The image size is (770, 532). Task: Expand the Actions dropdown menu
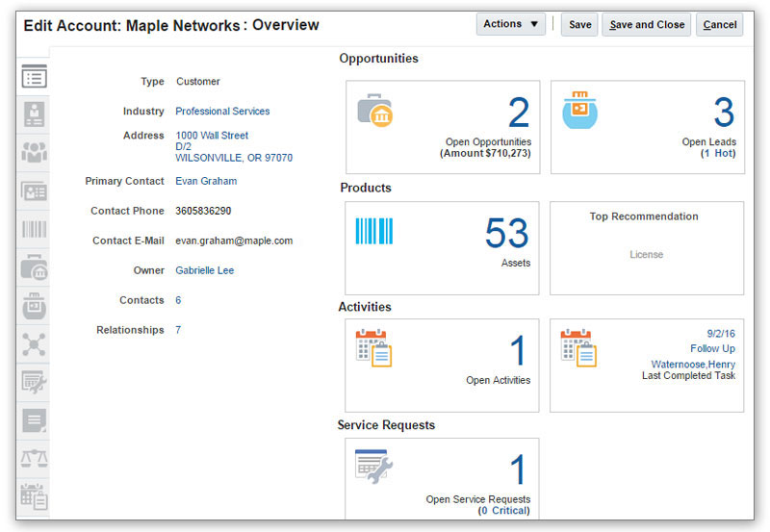pyautogui.click(x=510, y=24)
